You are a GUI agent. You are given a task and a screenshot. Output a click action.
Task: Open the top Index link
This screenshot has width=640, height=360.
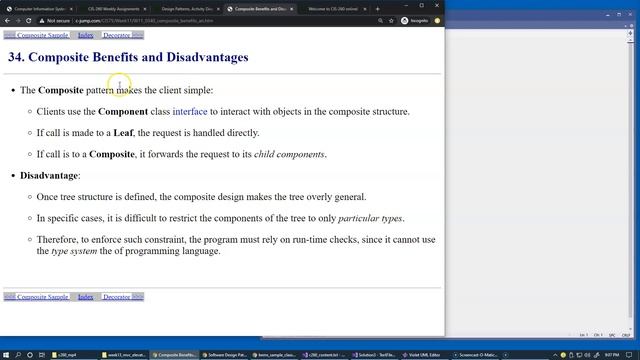tap(85, 35)
